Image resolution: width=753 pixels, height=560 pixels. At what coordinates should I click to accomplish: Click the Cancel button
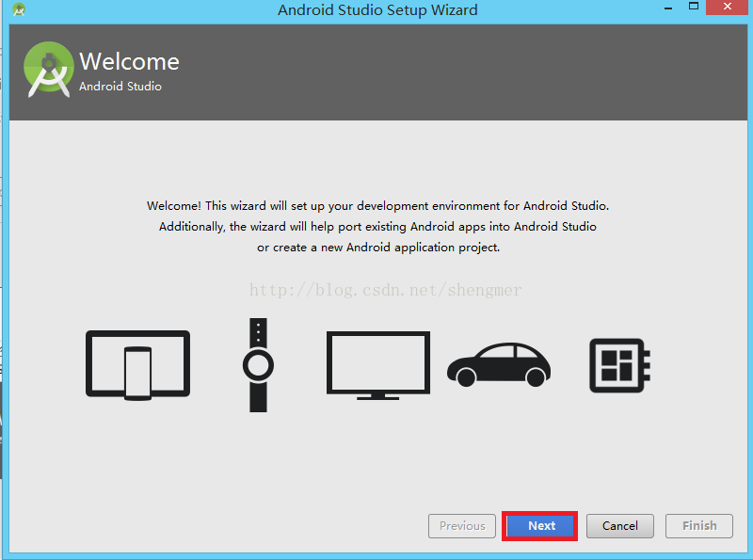point(620,526)
